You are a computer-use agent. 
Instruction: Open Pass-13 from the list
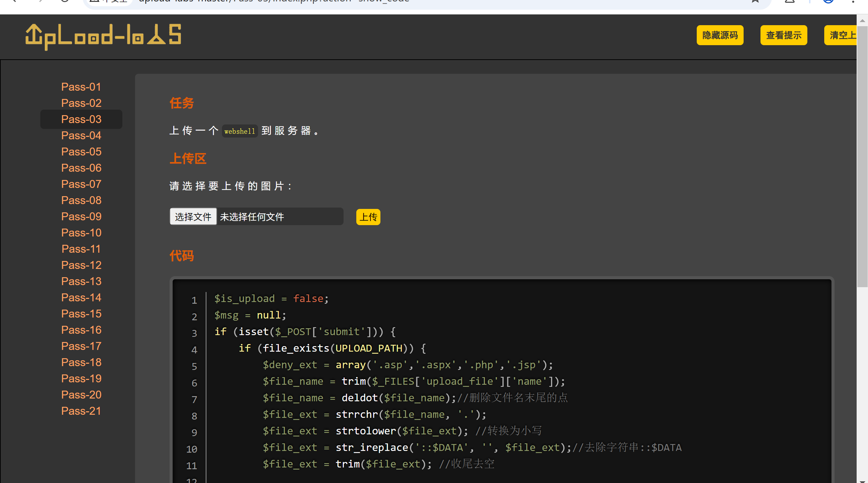(x=81, y=281)
